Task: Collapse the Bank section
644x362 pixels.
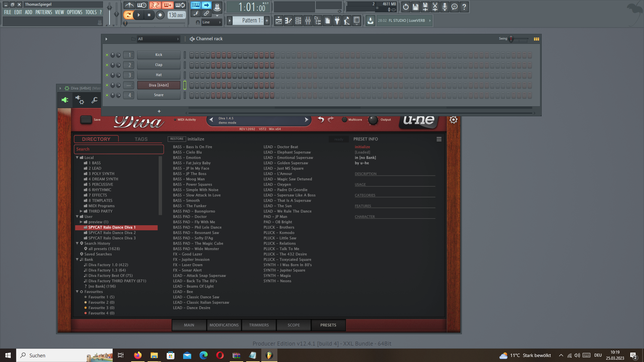Action: (x=77, y=259)
